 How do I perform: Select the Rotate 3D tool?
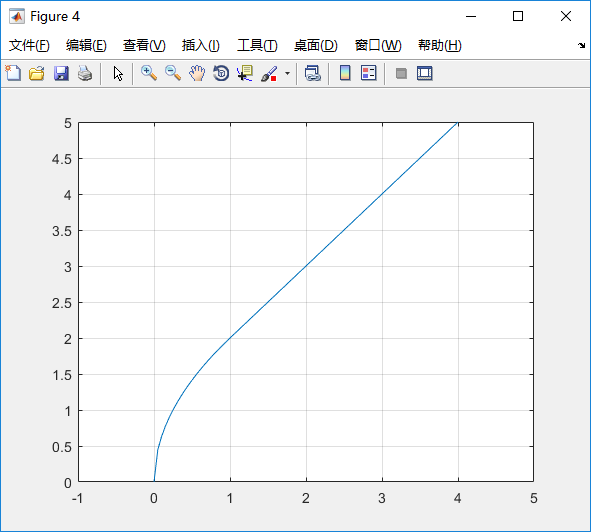(221, 73)
